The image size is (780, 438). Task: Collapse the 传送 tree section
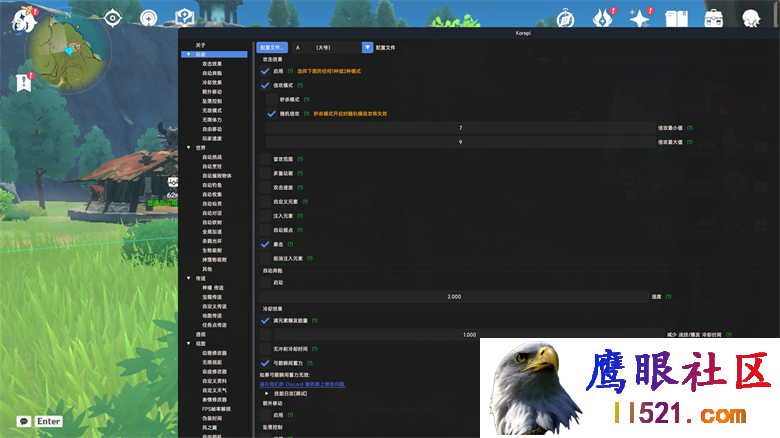pos(189,278)
